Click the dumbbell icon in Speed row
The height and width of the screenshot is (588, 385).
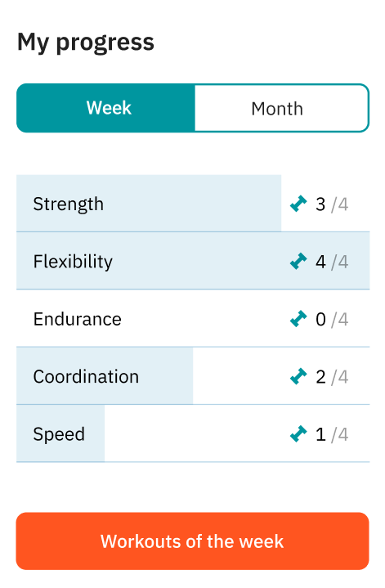pyautogui.click(x=298, y=434)
